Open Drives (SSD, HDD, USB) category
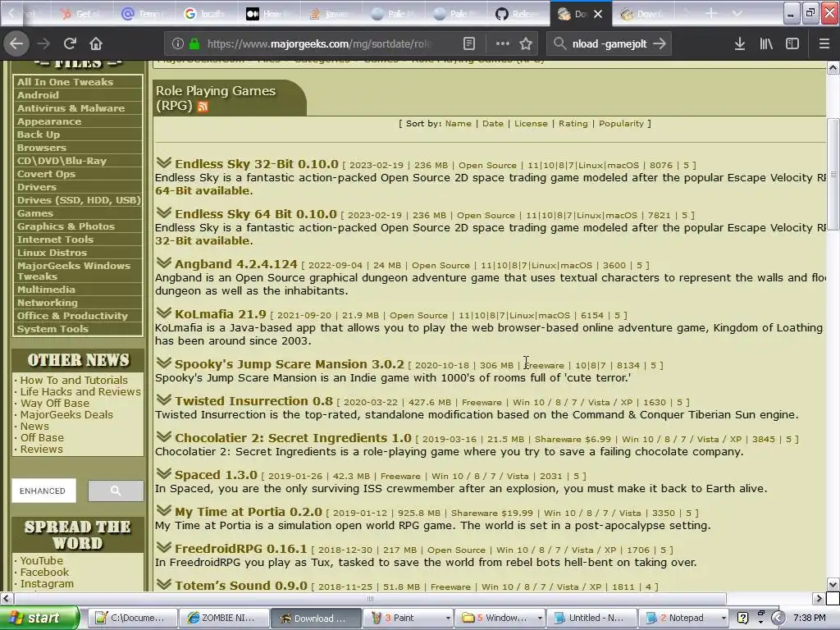This screenshot has width=840, height=630. point(78,200)
